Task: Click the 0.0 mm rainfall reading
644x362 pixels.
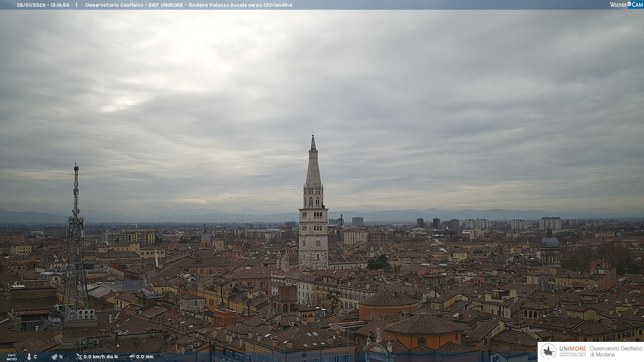Action: tap(145, 357)
